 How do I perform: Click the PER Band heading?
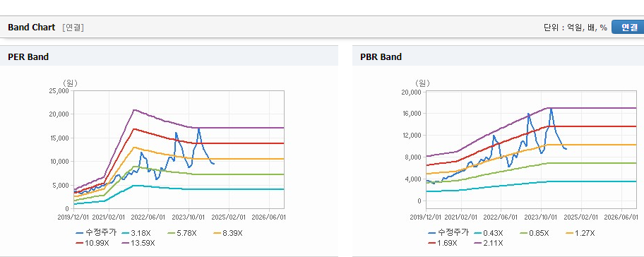pyautogui.click(x=28, y=57)
